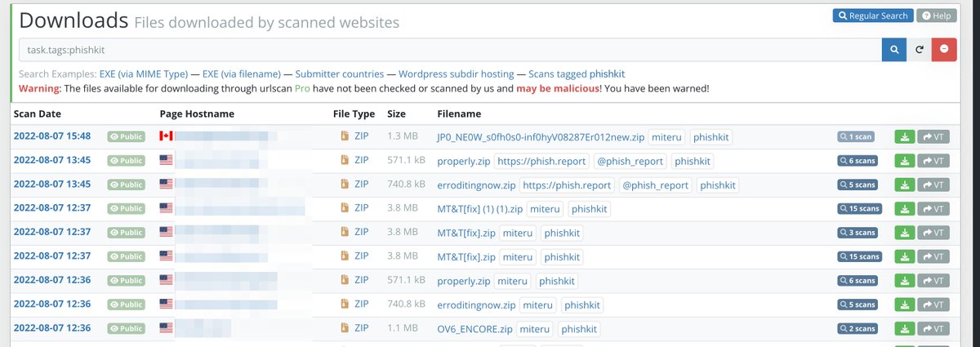Download MT&T[fix] (1) (1).zip via green button
The image size is (980, 347).
tap(905, 209)
